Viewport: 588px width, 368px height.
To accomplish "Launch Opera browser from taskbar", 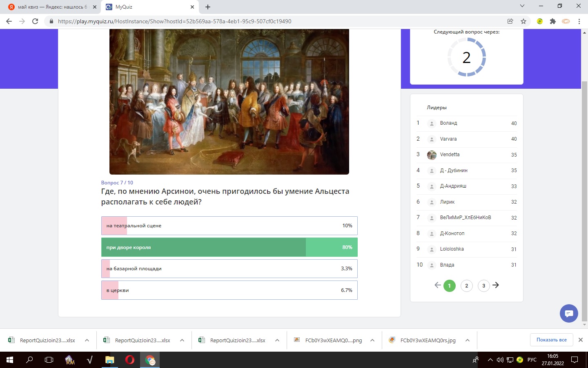I will coord(130,360).
